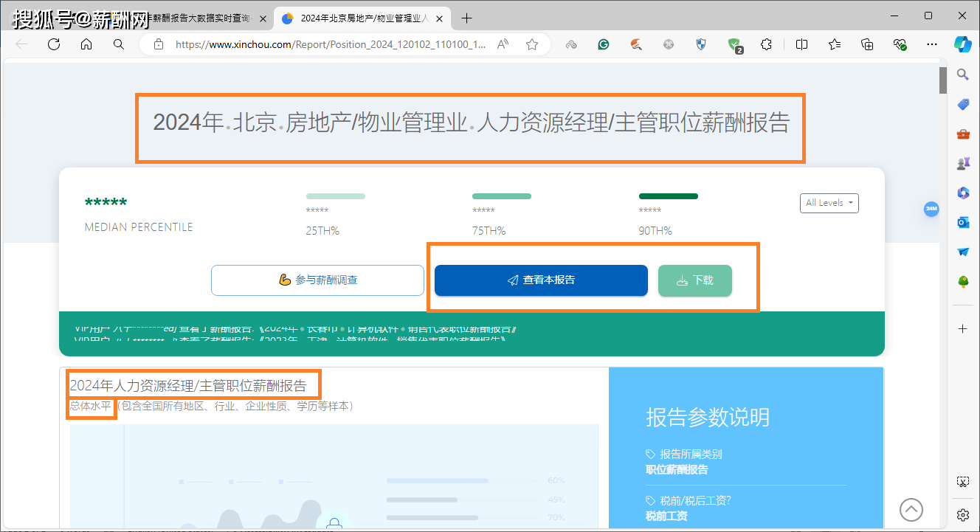
Task: Click the 职位薪酬报告 value text
Action: (677, 469)
